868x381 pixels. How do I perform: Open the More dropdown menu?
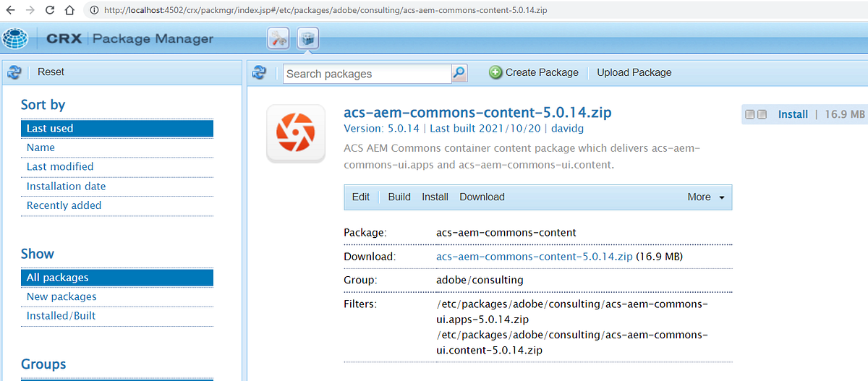[706, 197]
